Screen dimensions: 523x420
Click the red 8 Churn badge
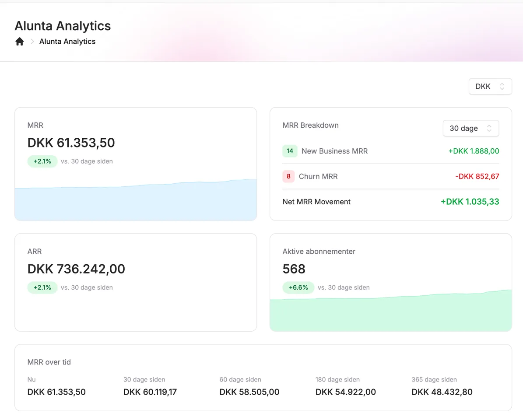[x=288, y=176]
